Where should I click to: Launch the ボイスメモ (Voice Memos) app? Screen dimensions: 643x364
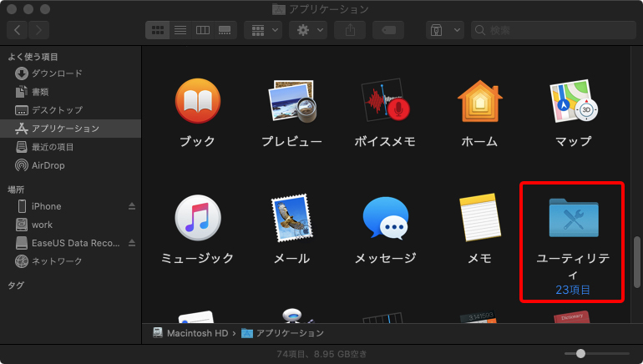coord(385,101)
